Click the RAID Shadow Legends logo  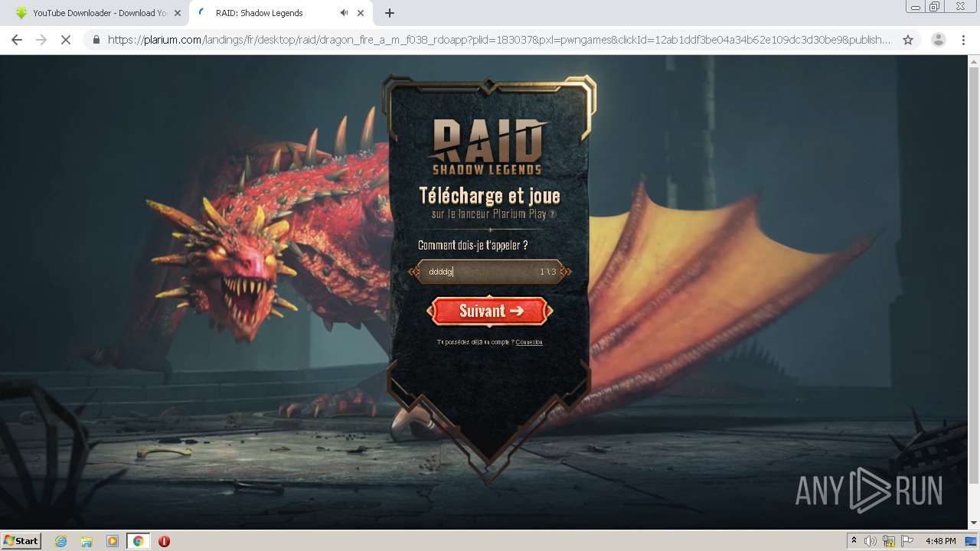point(488,146)
